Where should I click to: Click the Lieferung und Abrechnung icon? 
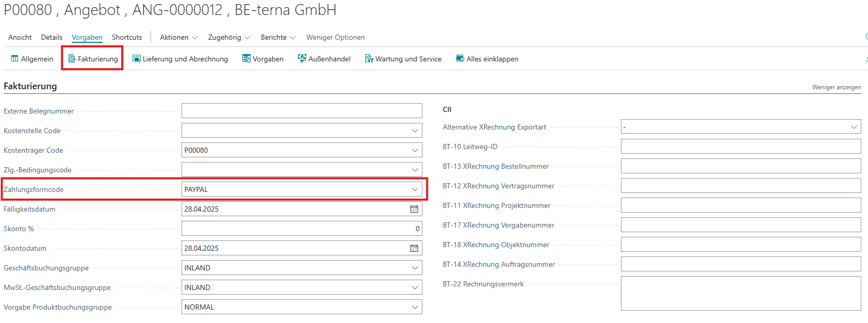[137, 59]
